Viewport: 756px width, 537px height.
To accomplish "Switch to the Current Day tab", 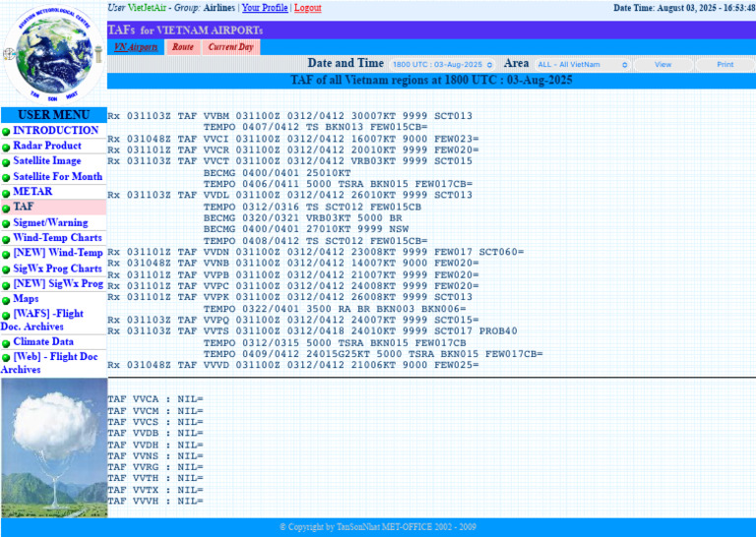I will [x=231, y=47].
